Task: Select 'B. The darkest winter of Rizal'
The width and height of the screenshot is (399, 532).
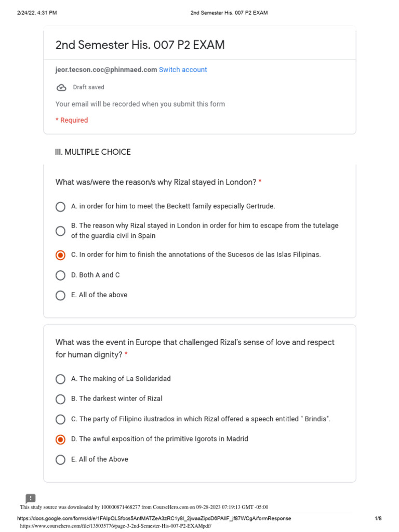Action: tap(60, 399)
